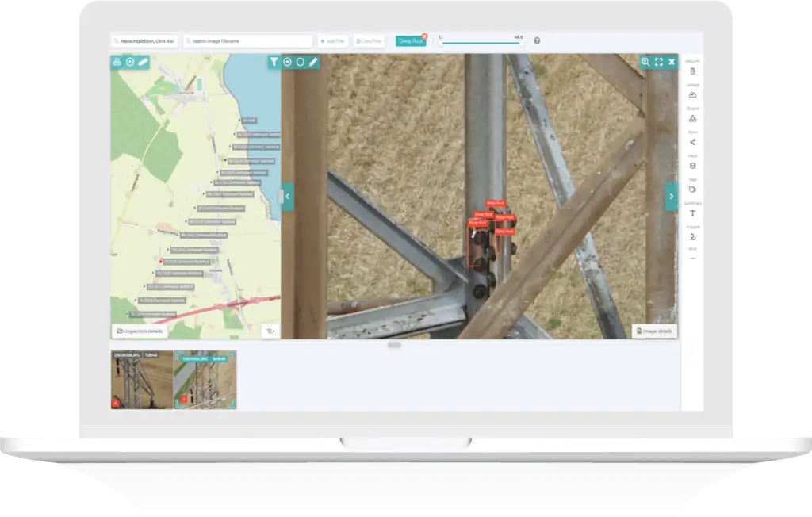The height and width of the screenshot is (517, 812).
Task: Select the highlighted second tower thumbnail
Action: (205, 380)
